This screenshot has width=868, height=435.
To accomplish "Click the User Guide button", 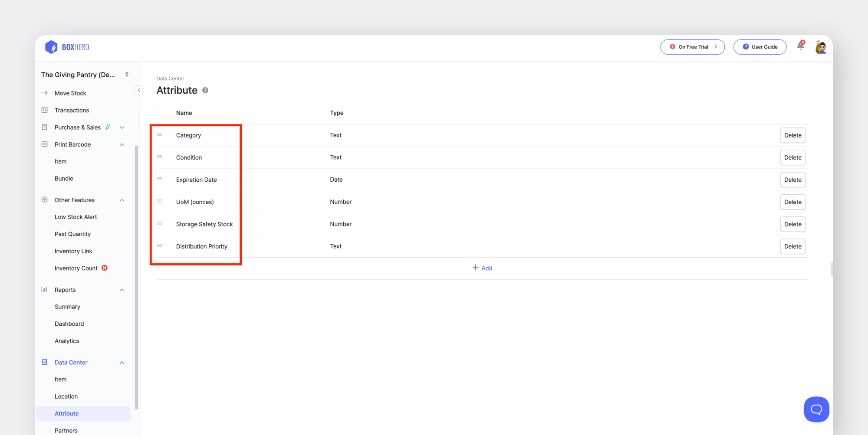I will (x=759, y=46).
